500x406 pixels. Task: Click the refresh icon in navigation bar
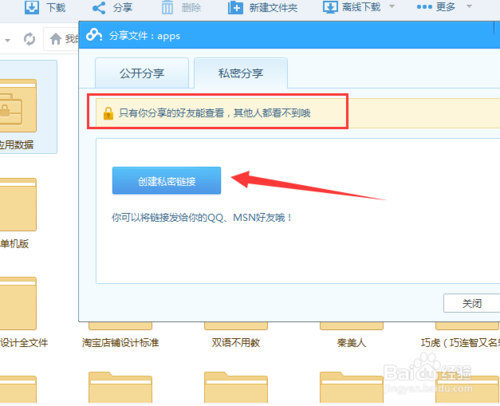click(29, 39)
